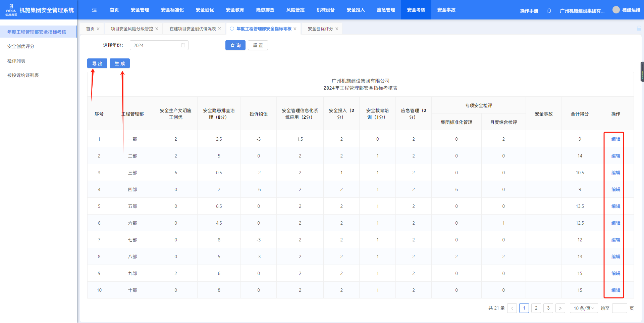This screenshot has width=644, height=323.
Task: Click the 导出 export button
Action: (x=97, y=63)
